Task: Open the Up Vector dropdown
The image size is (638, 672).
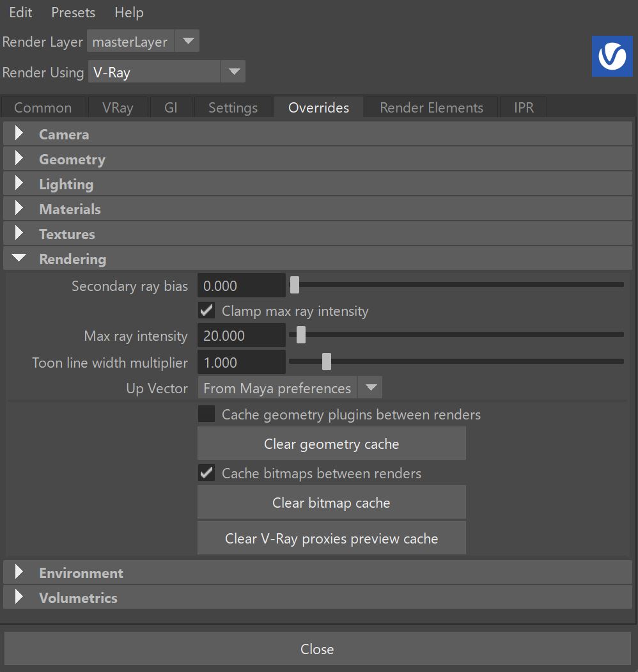Action: [x=290, y=387]
